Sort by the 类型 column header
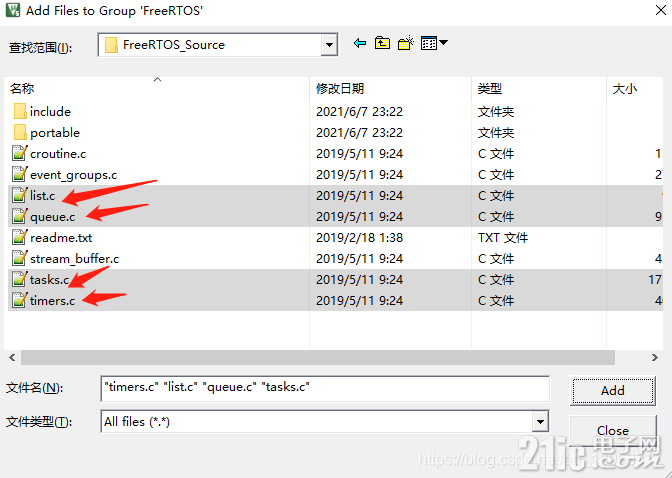This screenshot has height=478, width=672. pos(539,89)
